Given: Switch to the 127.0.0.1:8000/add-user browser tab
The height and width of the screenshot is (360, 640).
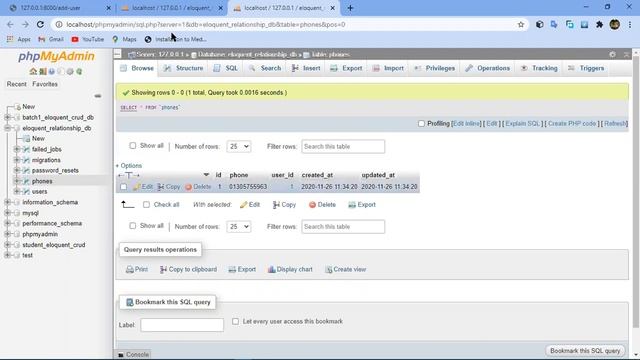Looking at the screenshot, I should click(59, 8).
